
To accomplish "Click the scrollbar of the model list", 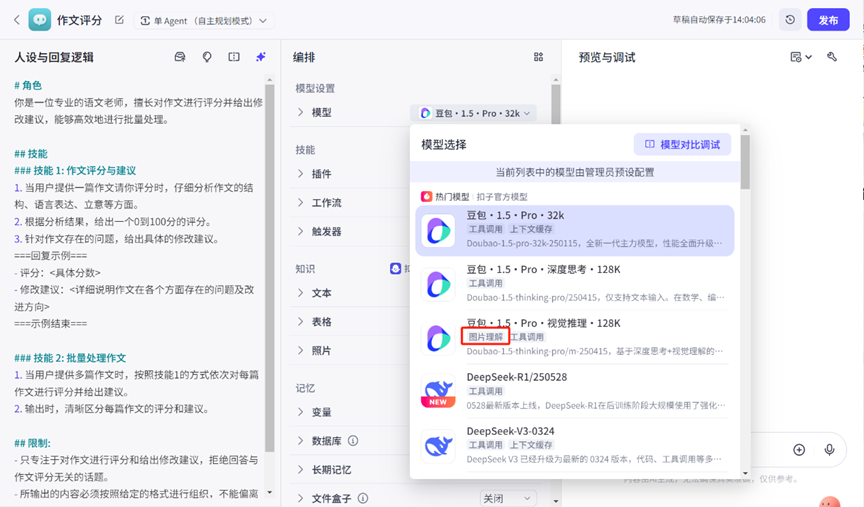I will point(745,162).
